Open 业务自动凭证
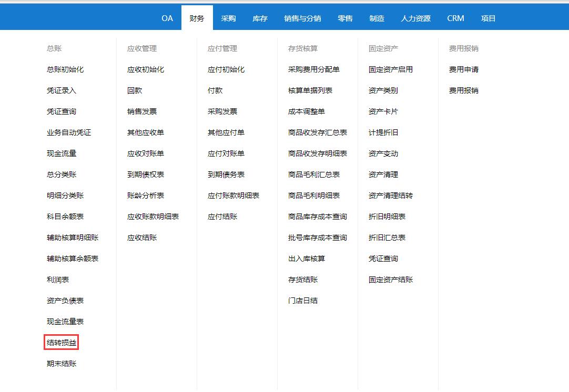 (x=69, y=132)
